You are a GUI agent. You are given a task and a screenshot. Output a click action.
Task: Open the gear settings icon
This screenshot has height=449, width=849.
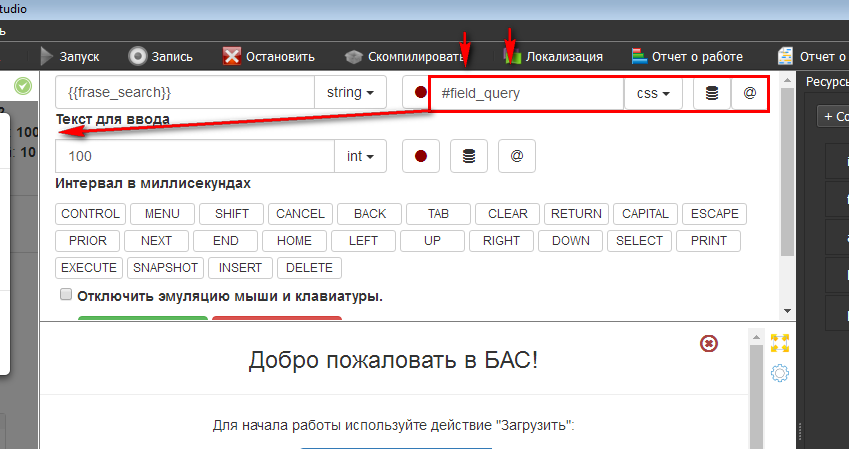click(x=780, y=374)
